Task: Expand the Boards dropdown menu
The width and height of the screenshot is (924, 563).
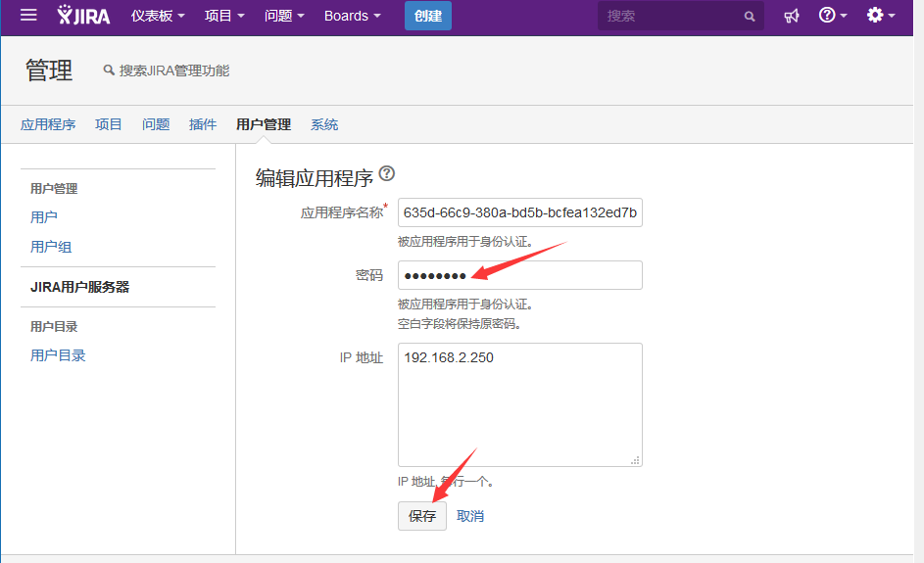Action: tap(353, 16)
